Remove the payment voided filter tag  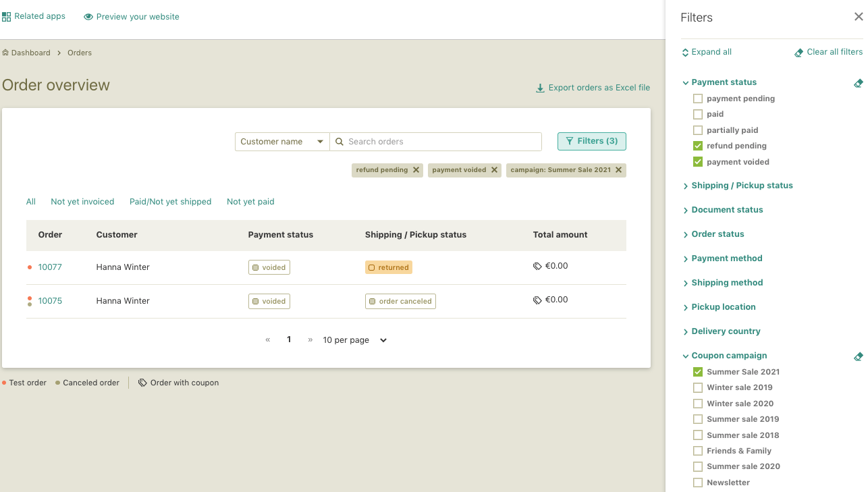point(494,170)
